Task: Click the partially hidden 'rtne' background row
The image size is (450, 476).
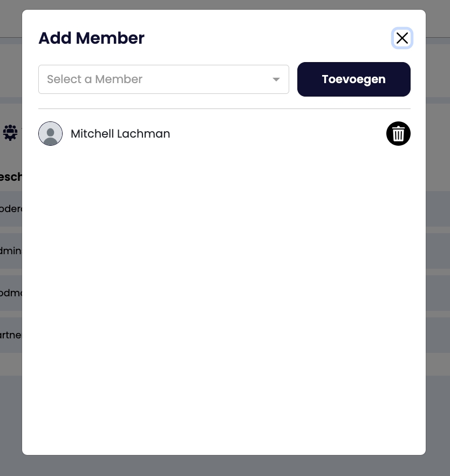Action: pyautogui.click(x=11, y=335)
